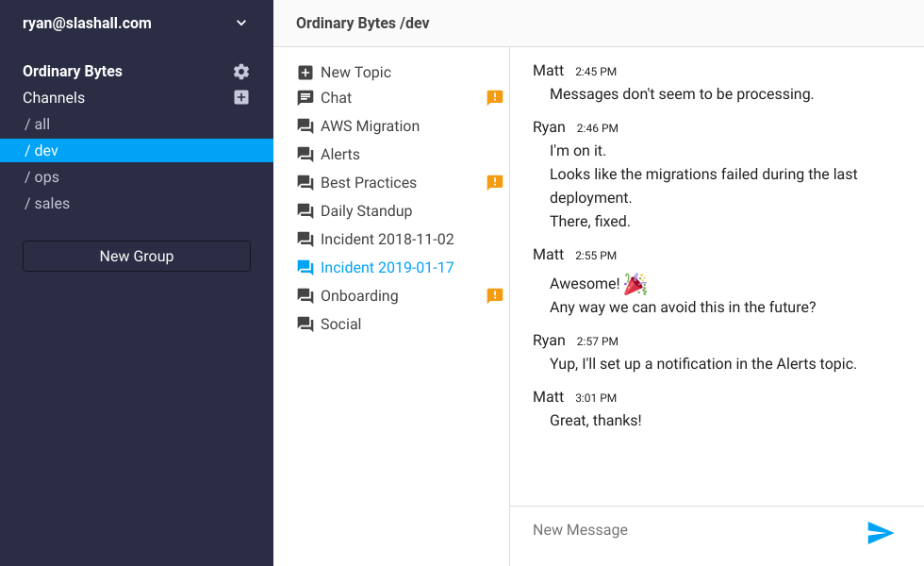Switch to the / all channel
This screenshot has height=566, width=924.
click(x=137, y=125)
